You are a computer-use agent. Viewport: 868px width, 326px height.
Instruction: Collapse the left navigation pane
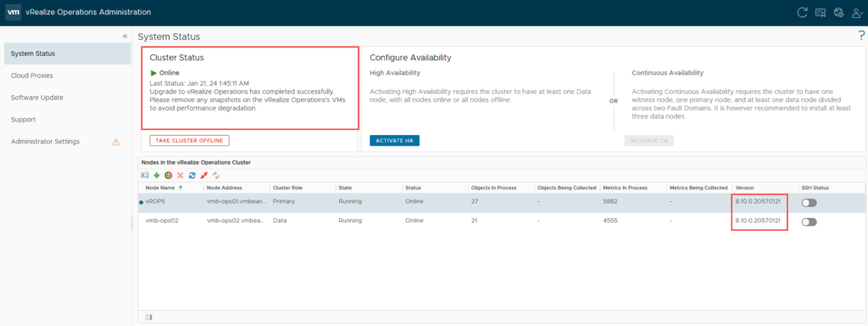[x=125, y=36]
